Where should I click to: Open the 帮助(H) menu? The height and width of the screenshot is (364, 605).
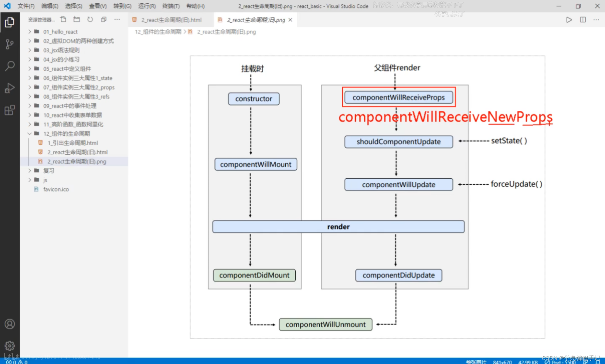195,6
